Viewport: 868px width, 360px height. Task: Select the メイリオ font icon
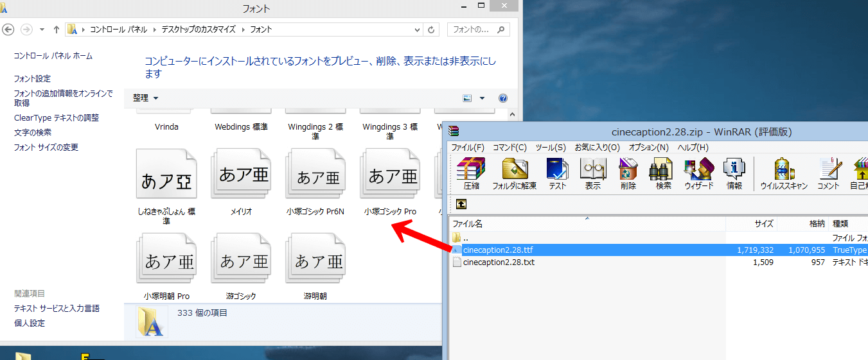point(241,175)
